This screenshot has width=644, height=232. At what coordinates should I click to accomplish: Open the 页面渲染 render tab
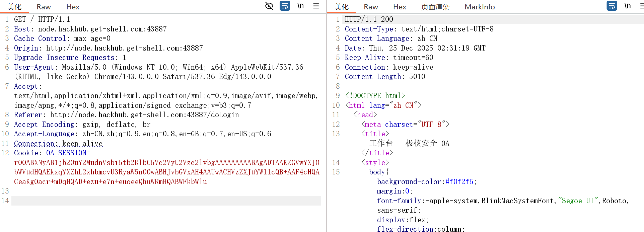click(x=435, y=7)
